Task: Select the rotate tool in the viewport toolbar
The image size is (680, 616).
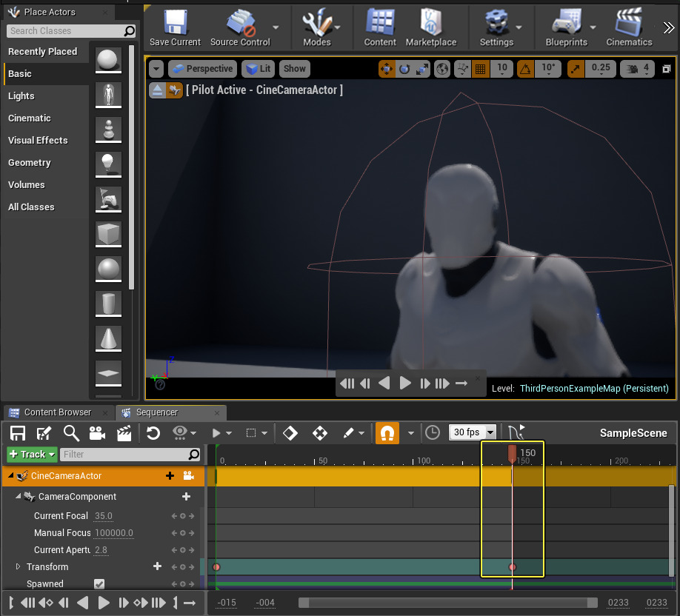Action: [403, 68]
